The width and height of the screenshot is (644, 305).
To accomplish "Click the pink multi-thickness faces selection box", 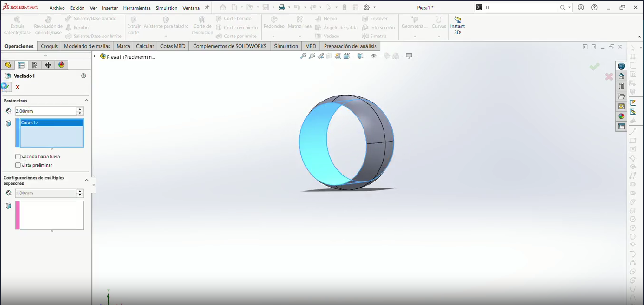I will [x=50, y=215].
